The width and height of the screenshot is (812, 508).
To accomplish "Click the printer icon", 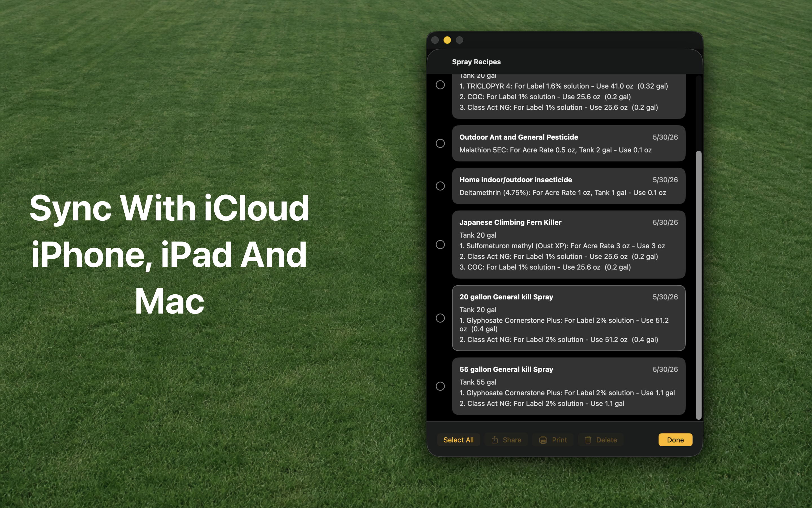I will click(x=543, y=440).
